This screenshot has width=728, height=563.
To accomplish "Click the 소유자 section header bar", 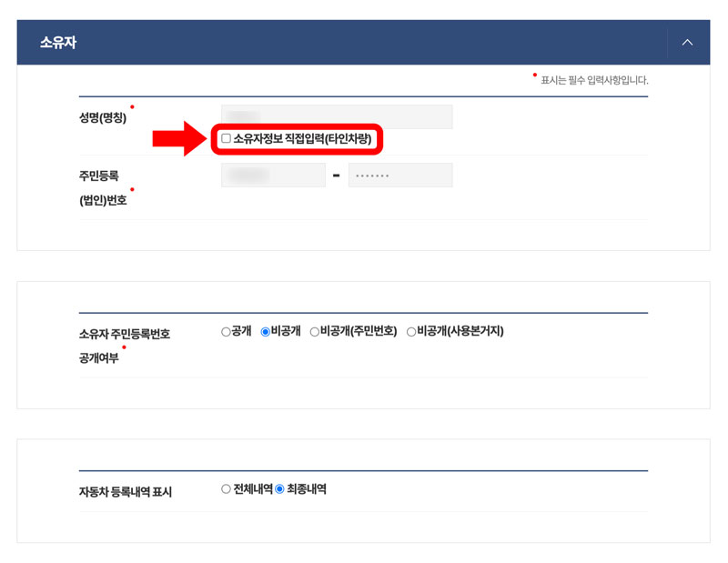I will click(x=364, y=42).
